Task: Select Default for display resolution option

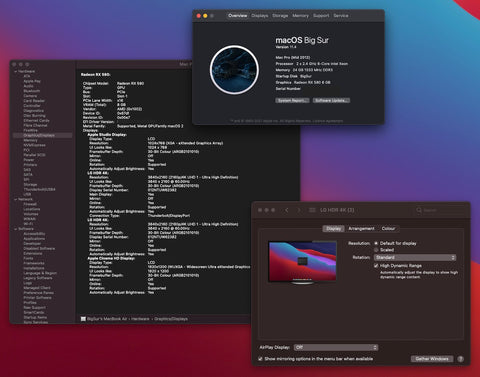Action: tap(376, 243)
